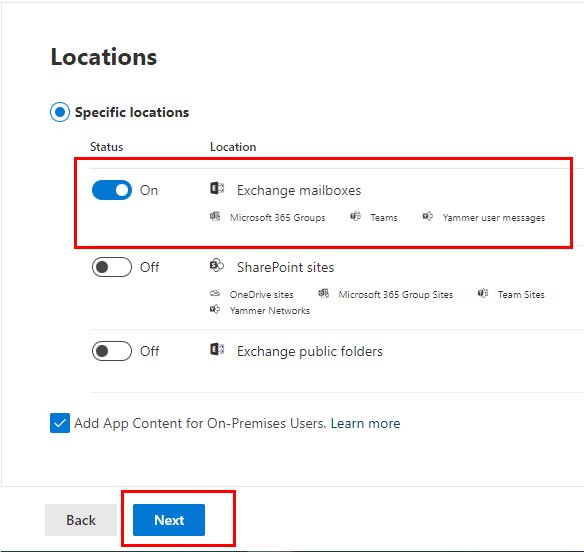This screenshot has height=552, width=584.
Task: Go back with the Back button
Action: 81,520
